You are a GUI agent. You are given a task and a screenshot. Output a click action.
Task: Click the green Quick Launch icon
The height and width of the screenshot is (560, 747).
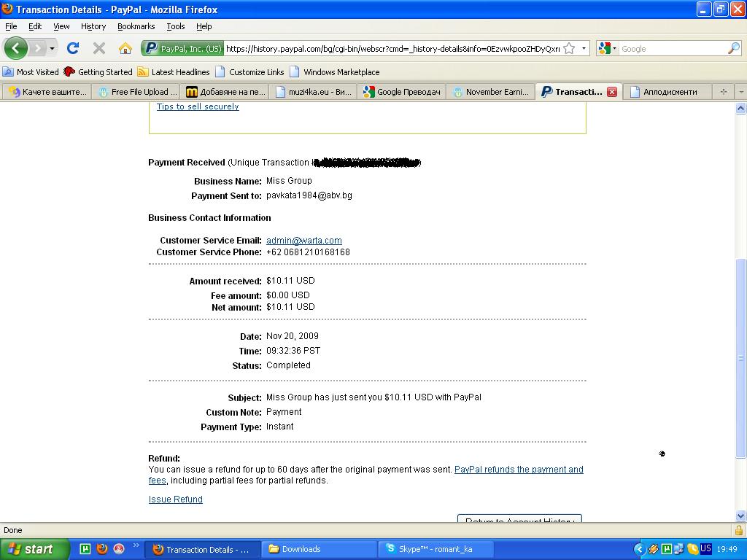(x=85, y=549)
